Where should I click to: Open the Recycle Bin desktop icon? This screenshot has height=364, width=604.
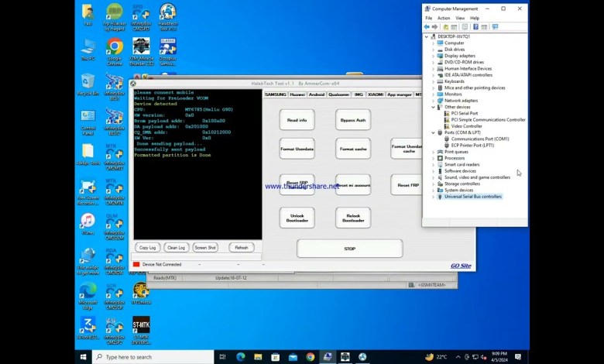point(88,82)
